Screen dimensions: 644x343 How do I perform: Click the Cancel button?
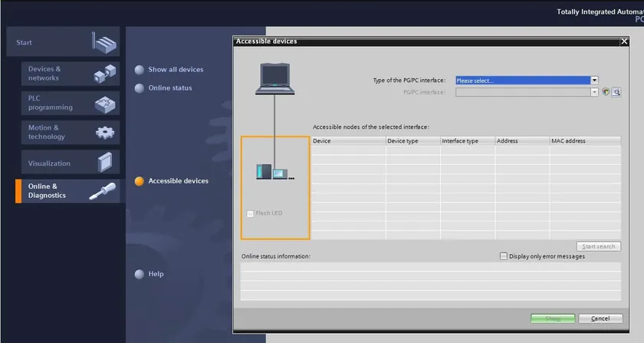(x=600, y=318)
